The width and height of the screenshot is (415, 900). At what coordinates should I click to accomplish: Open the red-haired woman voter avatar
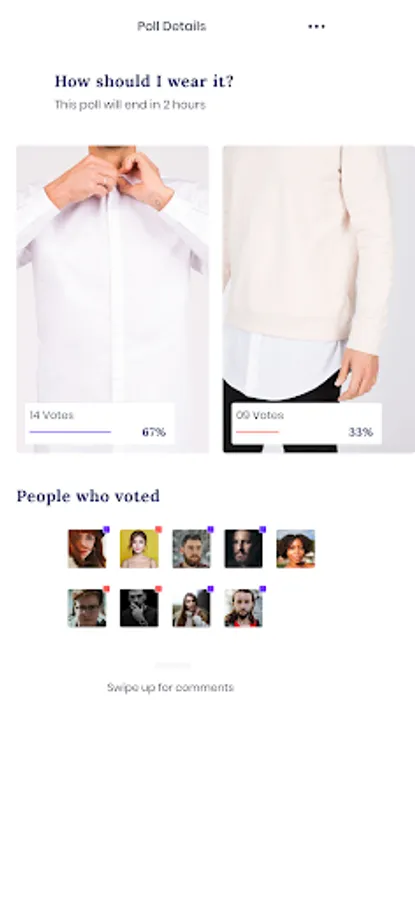click(x=87, y=549)
